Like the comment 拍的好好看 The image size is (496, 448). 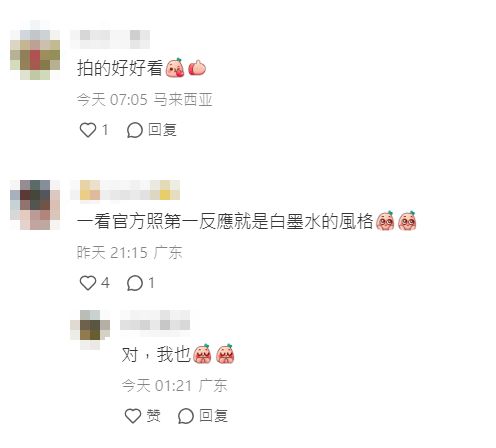pyautogui.click(x=88, y=130)
